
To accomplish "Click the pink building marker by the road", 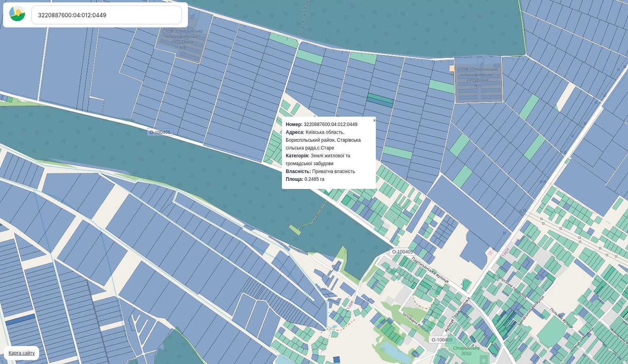I will click(490, 253).
